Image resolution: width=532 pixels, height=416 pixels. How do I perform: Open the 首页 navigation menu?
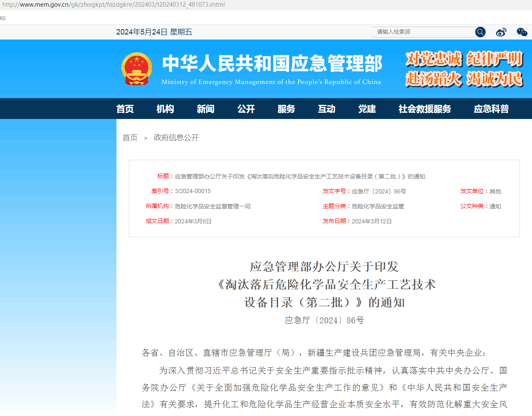click(125, 109)
